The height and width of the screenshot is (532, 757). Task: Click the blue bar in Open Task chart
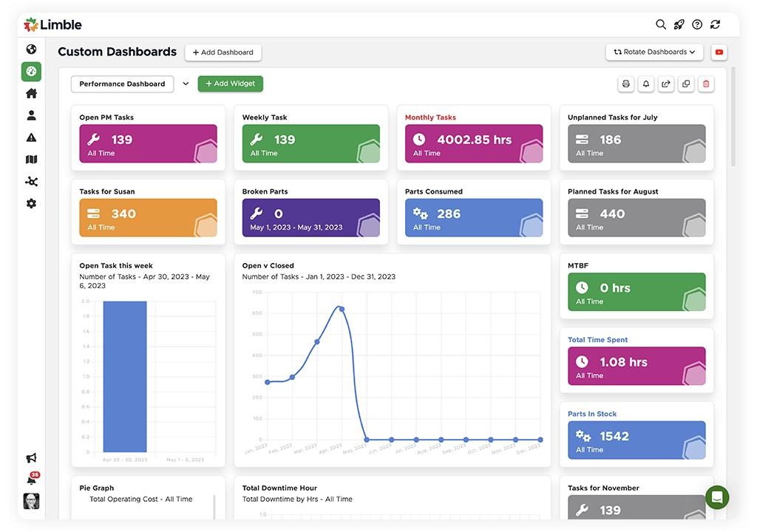(x=125, y=377)
